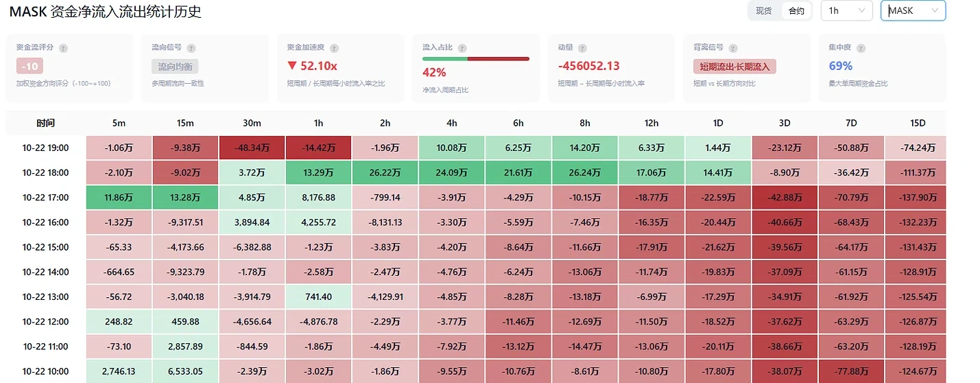Click the 3,894.84 cell
This screenshot has width=980, height=383.
(x=252, y=222)
